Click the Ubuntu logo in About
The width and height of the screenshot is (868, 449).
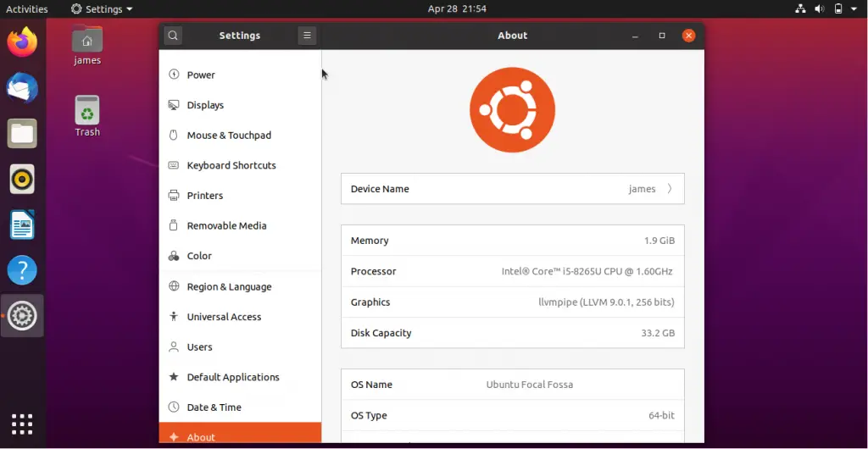point(512,109)
